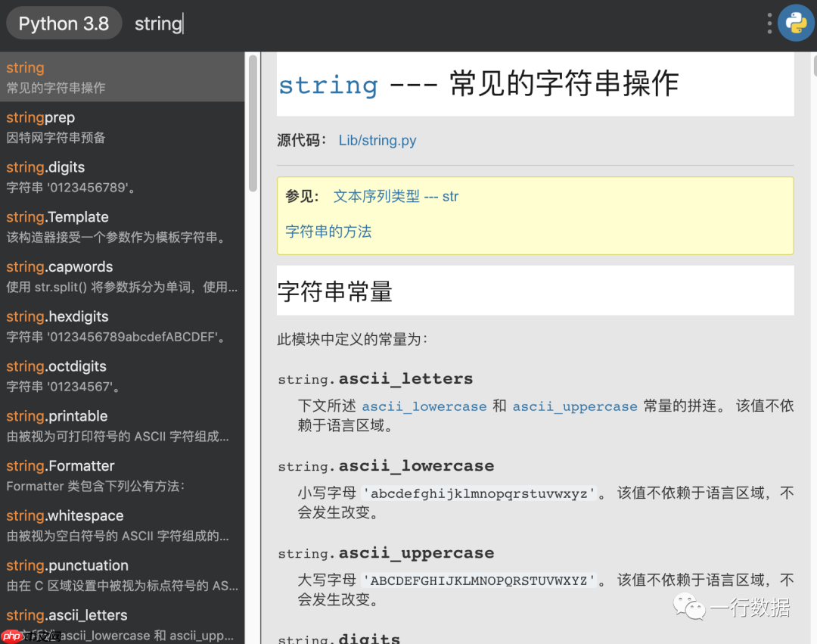Image resolution: width=817 pixels, height=644 pixels.
Task: Open the three-dot overflow menu
Action: [x=769, y=23]
